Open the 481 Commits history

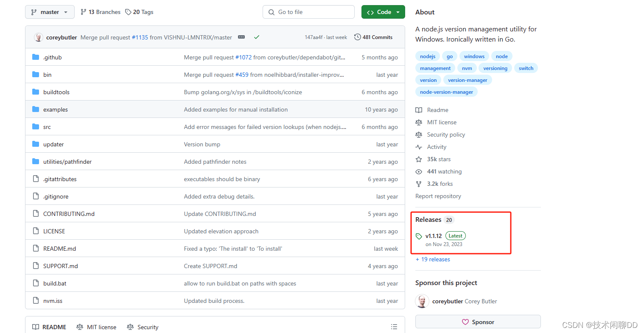373,37
